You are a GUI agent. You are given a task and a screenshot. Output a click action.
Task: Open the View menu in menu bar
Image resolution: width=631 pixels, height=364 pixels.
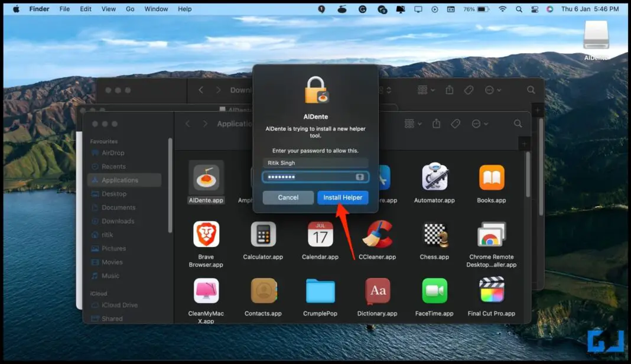pos(109,9)
